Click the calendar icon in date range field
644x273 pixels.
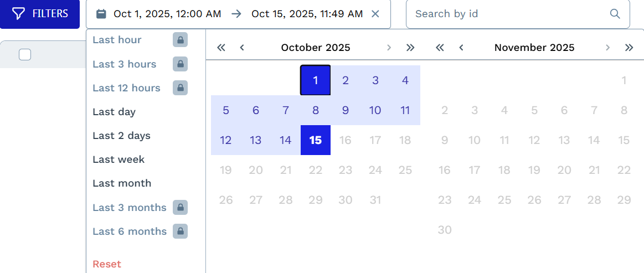pos(101,14)
